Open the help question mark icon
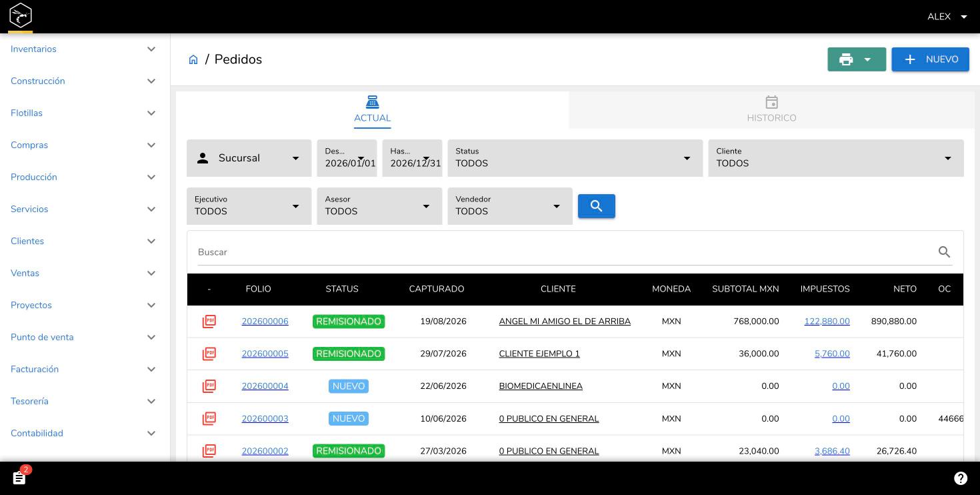This screenshot has height=495, width=980. pos(961,478)
